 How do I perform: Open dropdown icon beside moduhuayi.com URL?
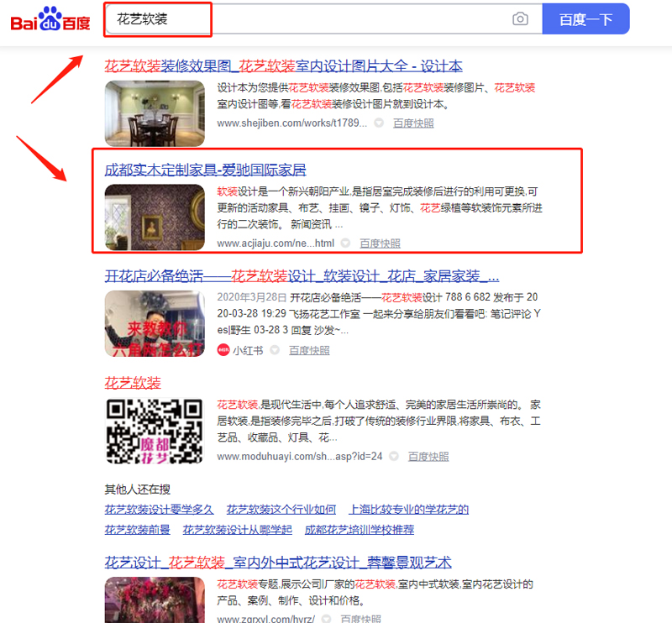click(394, 457)
